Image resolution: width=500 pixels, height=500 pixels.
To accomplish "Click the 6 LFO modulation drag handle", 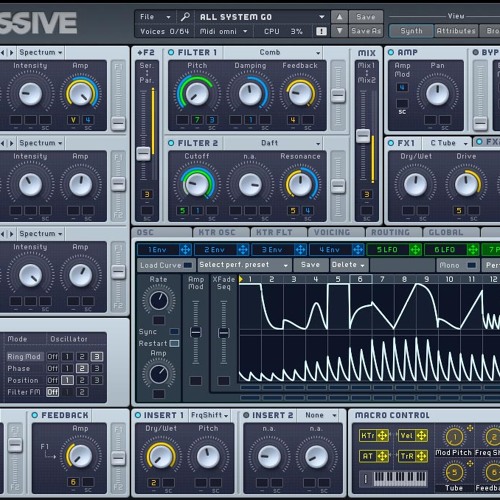I will 473,249.
